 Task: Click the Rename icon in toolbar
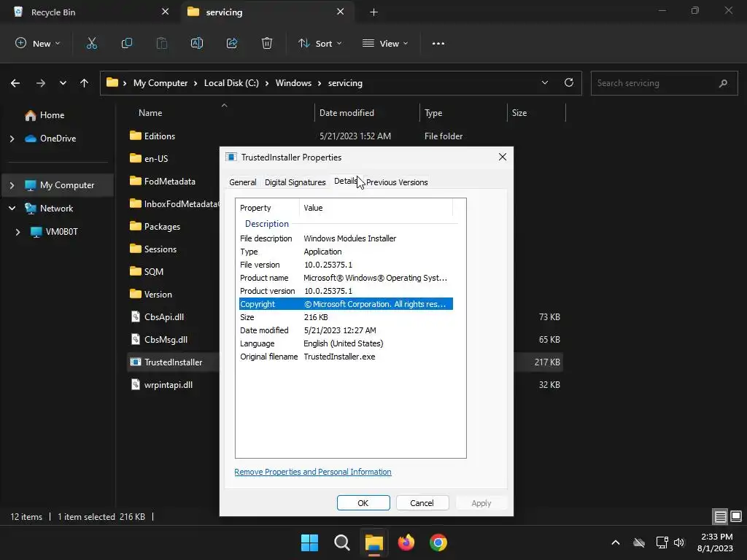pyautogui.click(x=197, y=43)
